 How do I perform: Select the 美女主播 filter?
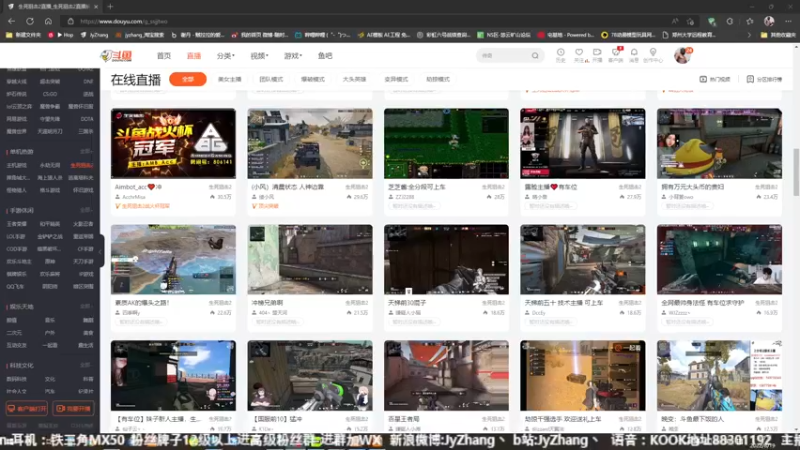coord(229,79)
